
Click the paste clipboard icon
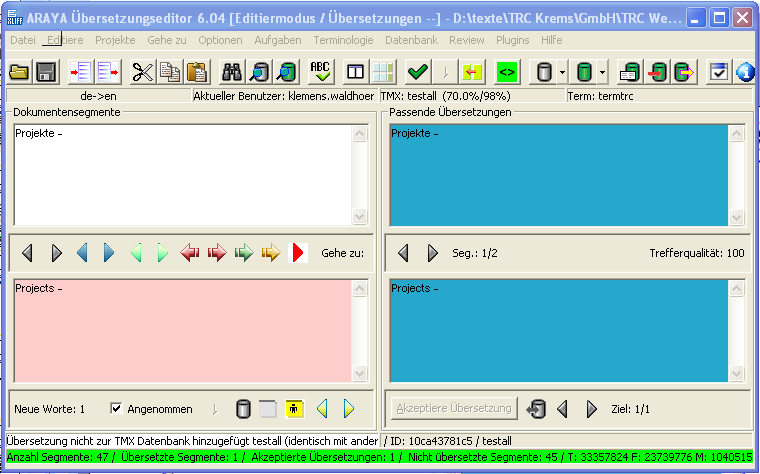tap(197, 71)
